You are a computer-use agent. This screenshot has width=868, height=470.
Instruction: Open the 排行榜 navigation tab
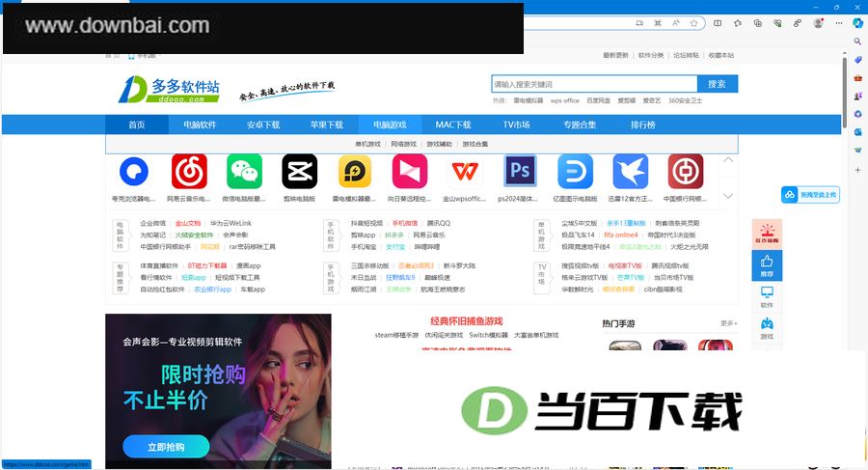(642, 124)
